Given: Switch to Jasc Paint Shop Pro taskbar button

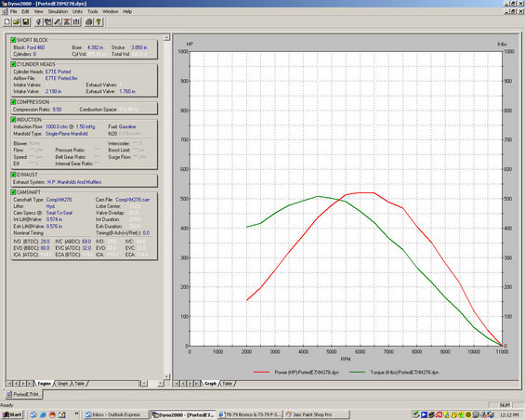Looking at the screenshot, I should click(317, 414).
